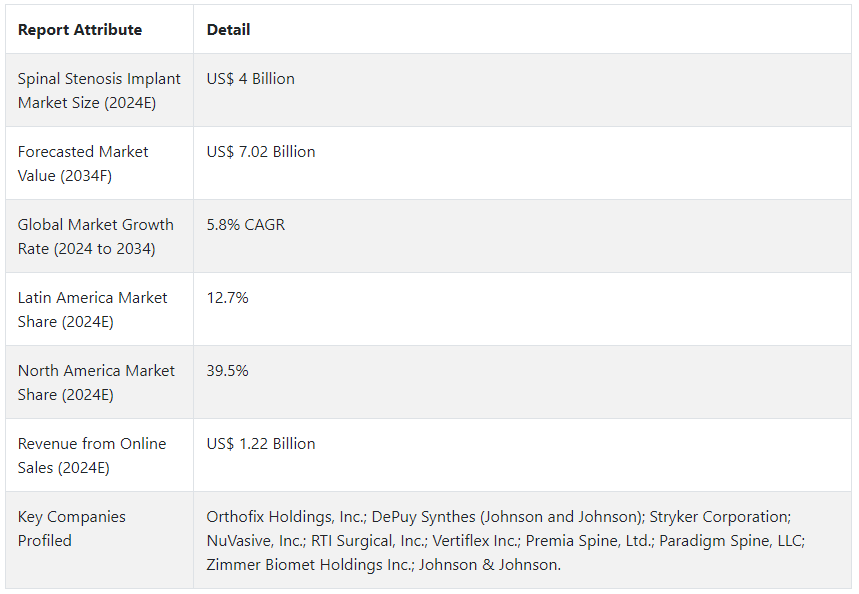Click the Stryker Corporation text
This screenshot has height=594, width=859.
tap(720, 517)
